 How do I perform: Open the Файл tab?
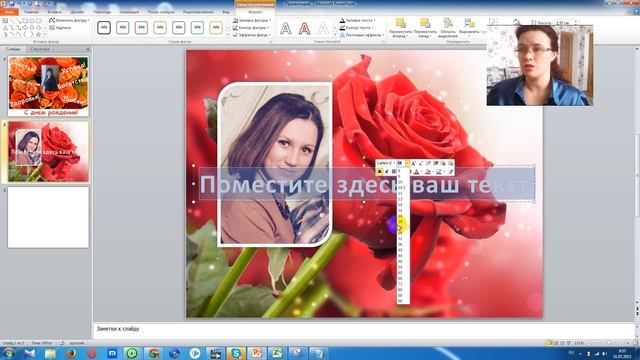point(9,12)
